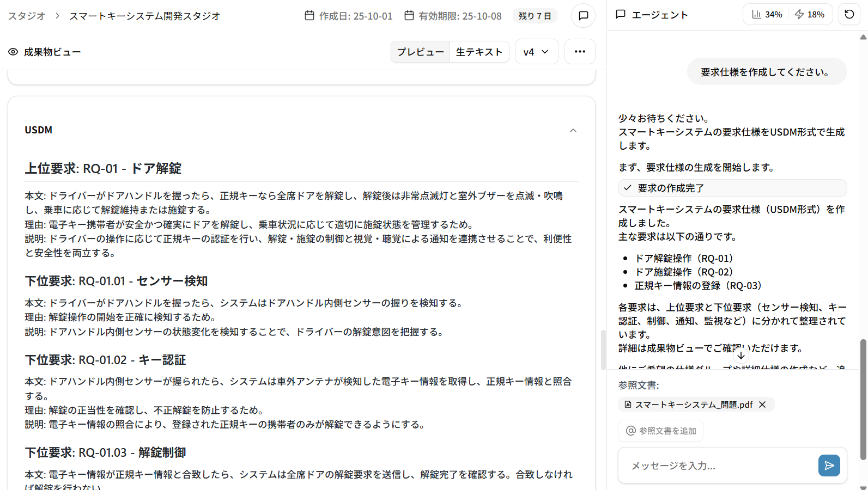Click the 成果物ビュー label
This screenshot has width=868, height=490.
pyautogui.click(x=52, y=52)
